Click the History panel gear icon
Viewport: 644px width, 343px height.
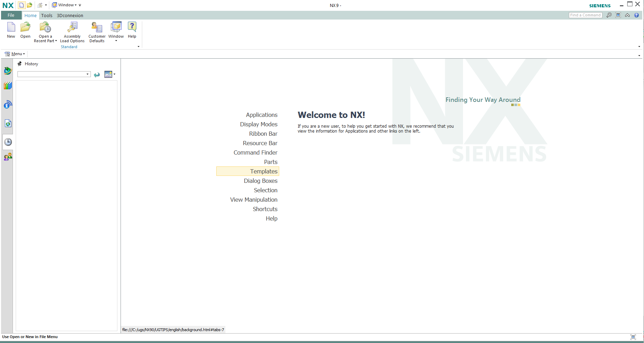click(20, 64)
